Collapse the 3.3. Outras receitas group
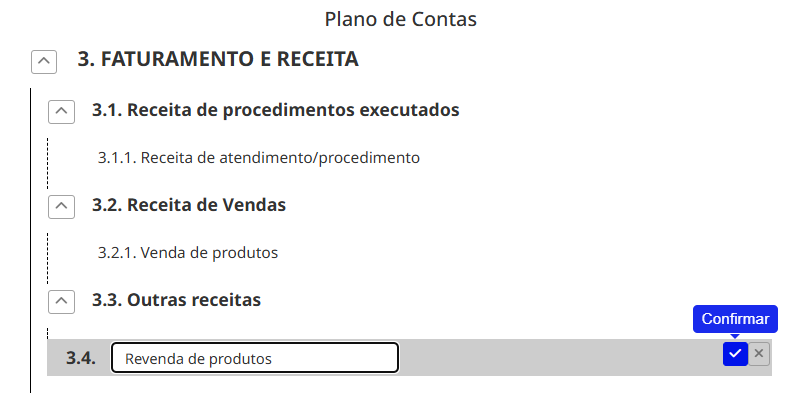Image resolution: width=812 pixels, height=399 pixels. (x=62, y=302)
